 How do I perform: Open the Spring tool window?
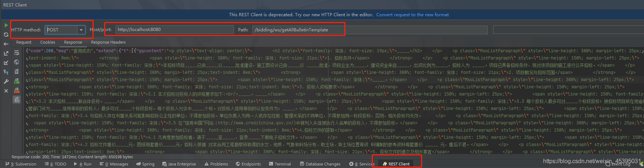146,164
